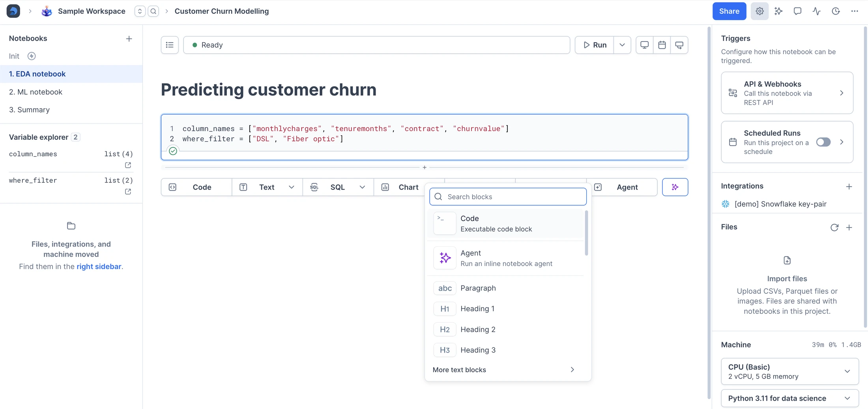The height and width of the screenshot is (409, 868).
Task: Open comments panel icon
Action: [797, 11]
